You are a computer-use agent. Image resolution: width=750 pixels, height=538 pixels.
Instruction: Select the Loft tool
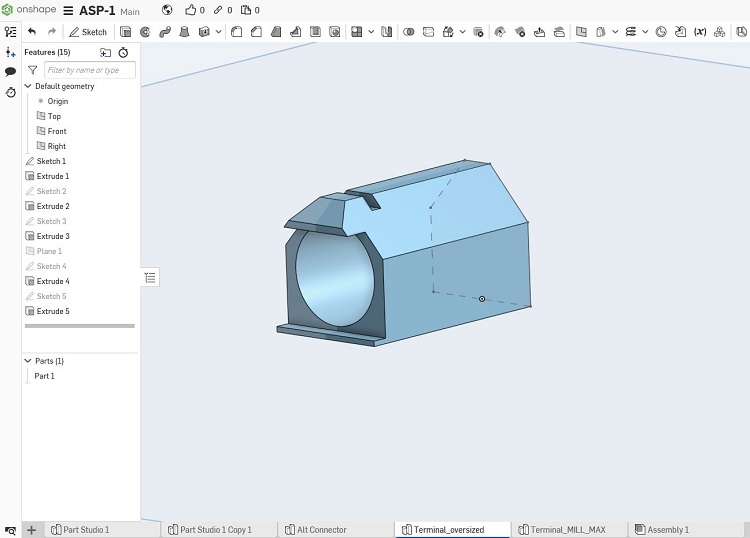[184, 32]
